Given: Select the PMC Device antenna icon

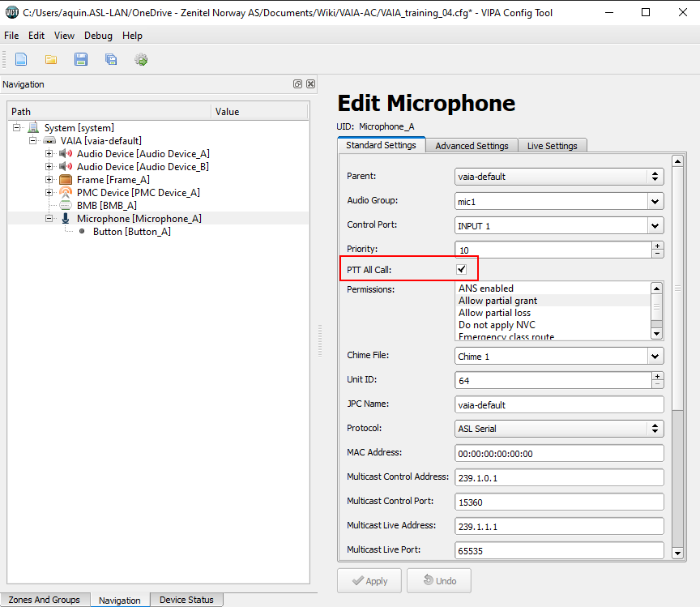Looking at the screenshot, I should coord(66,193).
